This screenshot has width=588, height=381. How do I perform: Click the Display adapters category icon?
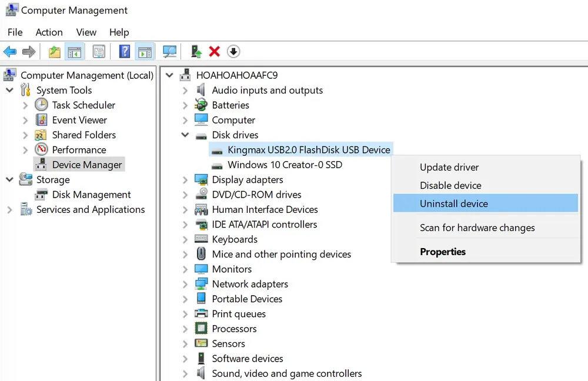tap(201, 180)
